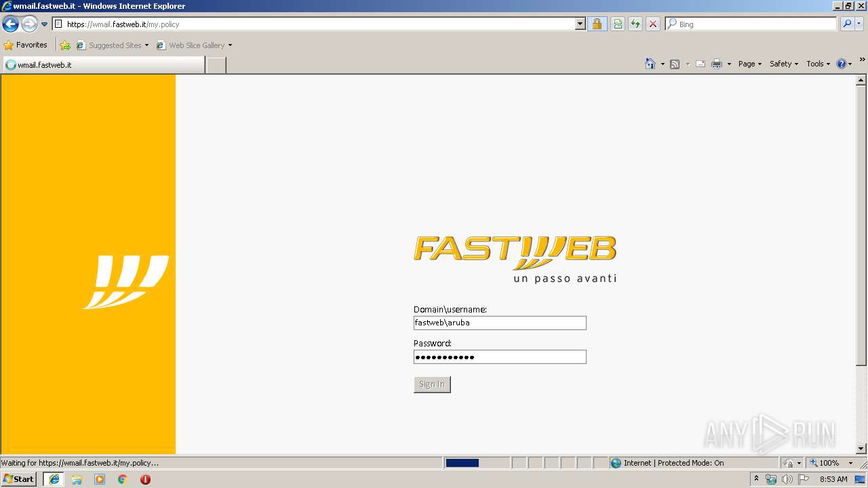Click the vertical scrollbar down arrow
The image size is (868, 488).
861,448
